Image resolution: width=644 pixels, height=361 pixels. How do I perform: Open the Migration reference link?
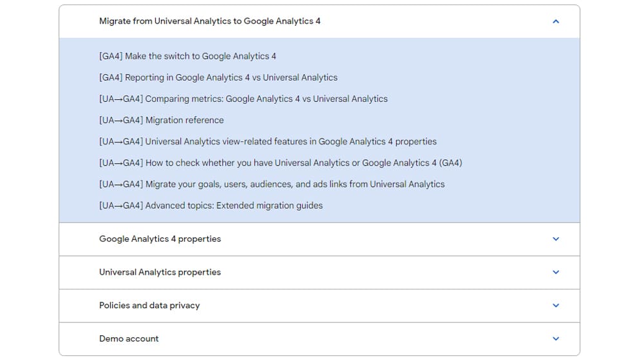coord(162,121)
